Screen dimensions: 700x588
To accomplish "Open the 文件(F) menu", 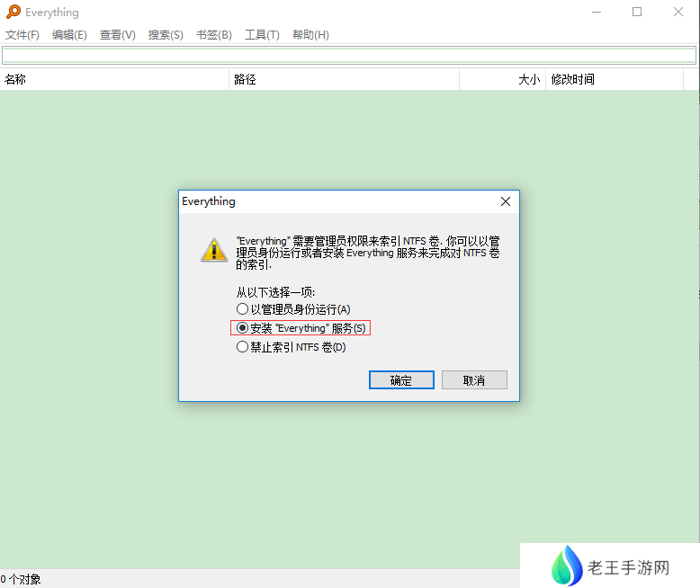I will 22,35.
